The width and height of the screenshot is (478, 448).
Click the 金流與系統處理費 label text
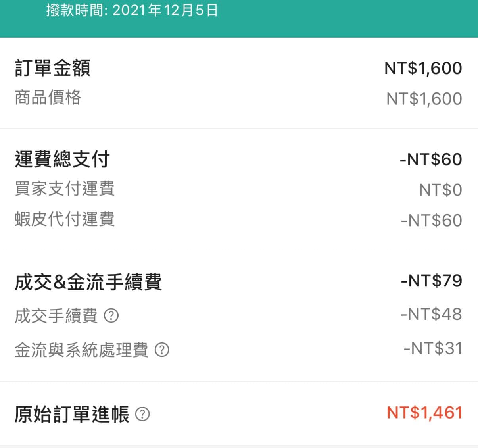(x=81, y=350)
